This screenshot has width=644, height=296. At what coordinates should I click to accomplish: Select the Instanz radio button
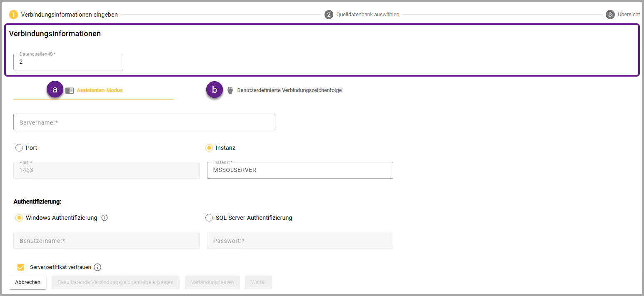[209, 148]
